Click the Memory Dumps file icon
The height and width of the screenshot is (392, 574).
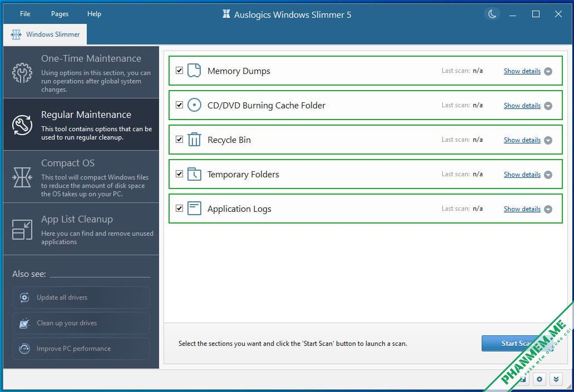194,71
